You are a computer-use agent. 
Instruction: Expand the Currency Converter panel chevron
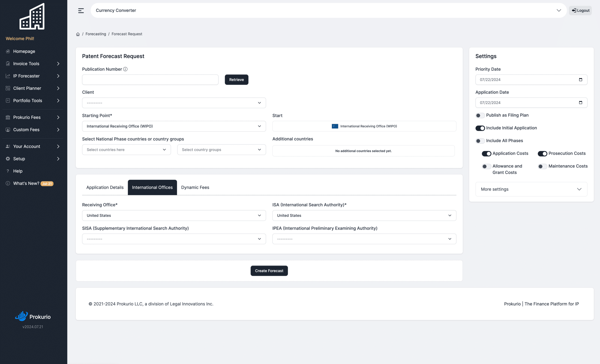click(x=559, y=11)
